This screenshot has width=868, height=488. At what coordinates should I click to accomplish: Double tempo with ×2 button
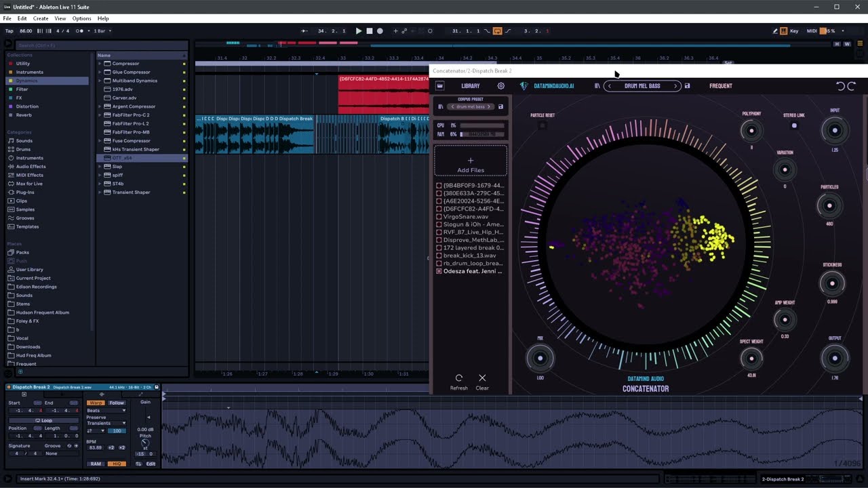[122, 447]
